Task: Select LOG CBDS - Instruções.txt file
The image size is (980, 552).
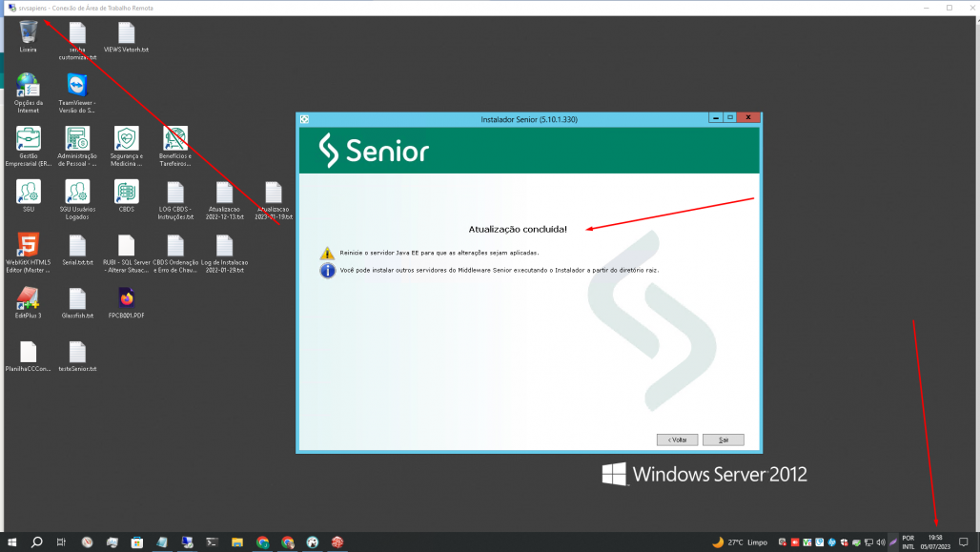Action: (x=175, y=200)
